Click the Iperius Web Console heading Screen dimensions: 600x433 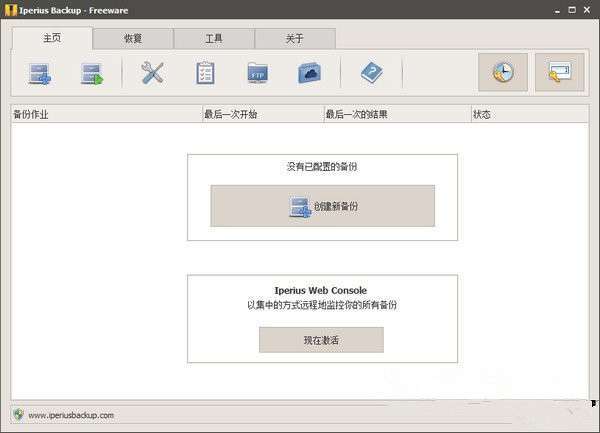coord(321,291)
